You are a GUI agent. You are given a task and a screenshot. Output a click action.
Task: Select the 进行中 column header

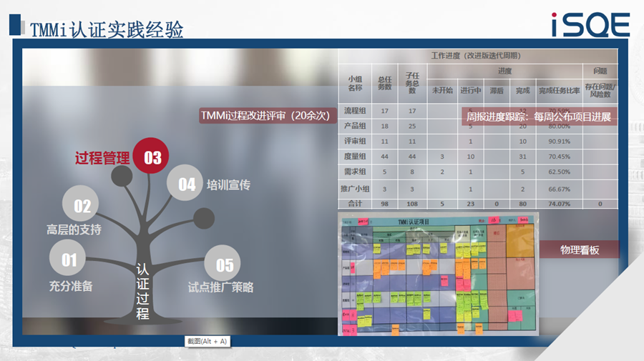[x=470, y=90]
